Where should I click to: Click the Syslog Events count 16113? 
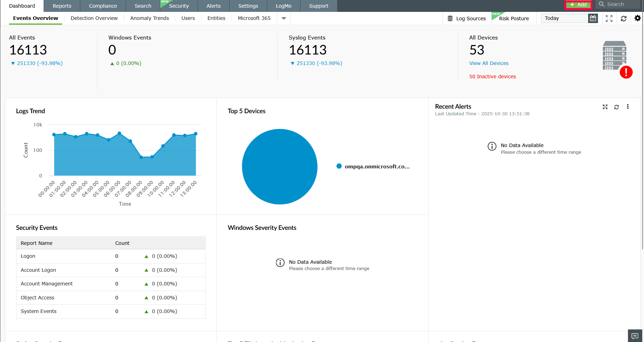(x=308, y=50)
